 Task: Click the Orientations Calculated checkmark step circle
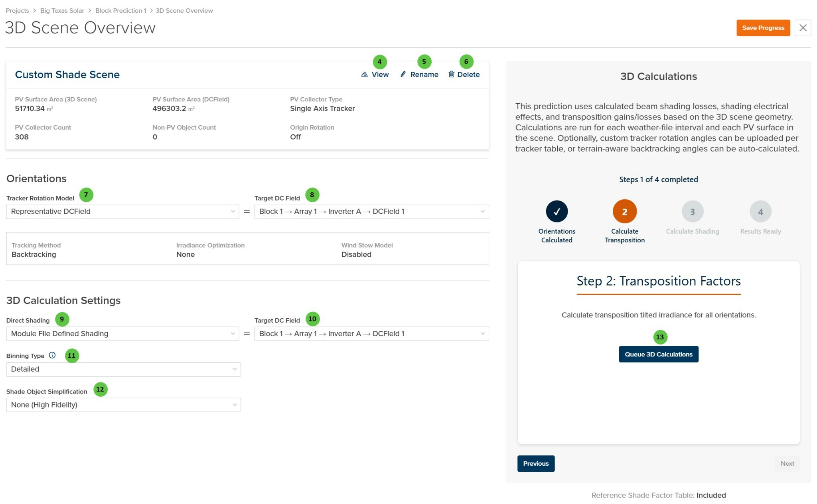click(x=557, y=211)
